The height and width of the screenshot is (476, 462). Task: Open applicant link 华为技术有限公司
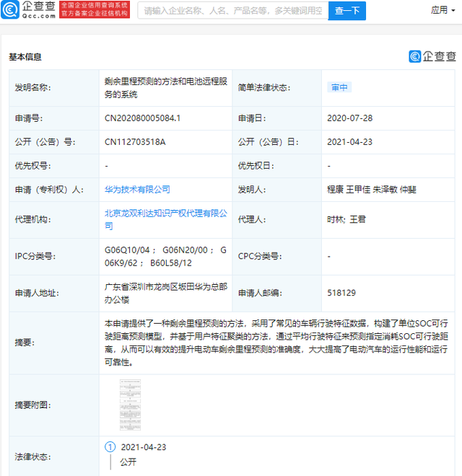click(x=137, y=189)
